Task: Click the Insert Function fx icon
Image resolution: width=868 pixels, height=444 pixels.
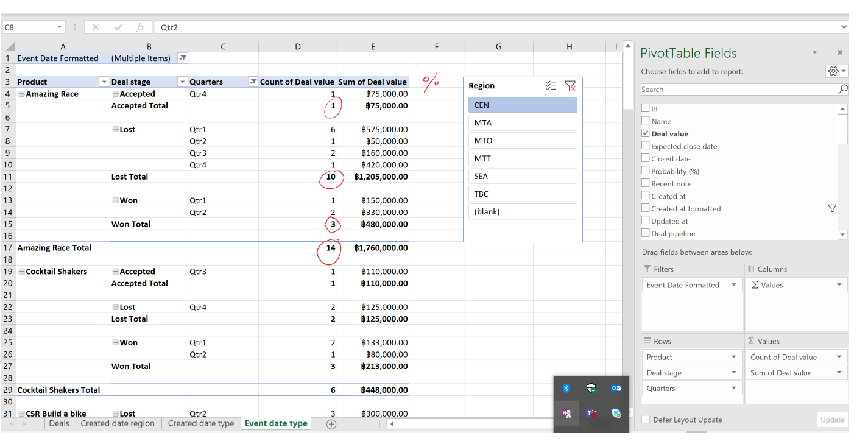Action: pos(141,27)
